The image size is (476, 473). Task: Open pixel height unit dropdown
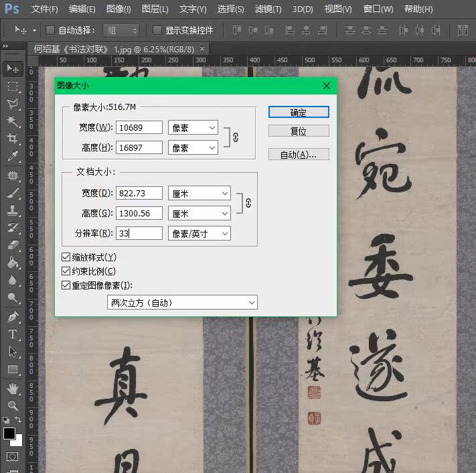coord(193,147)
